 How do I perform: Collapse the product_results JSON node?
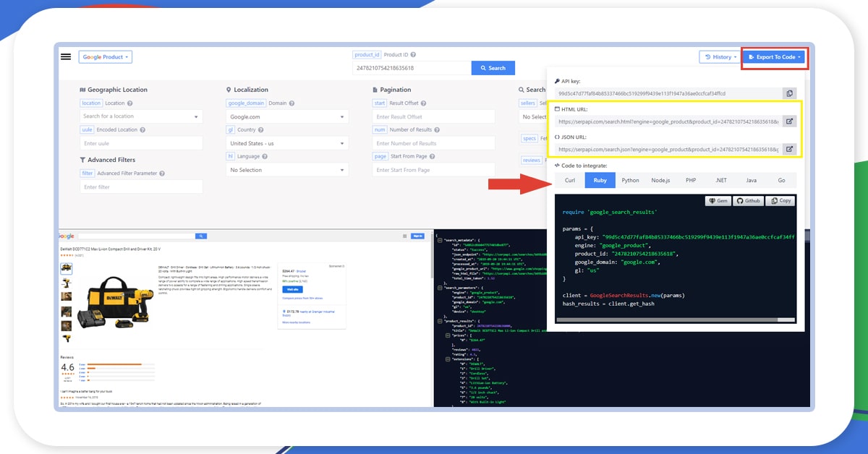(x=438, y=320)
